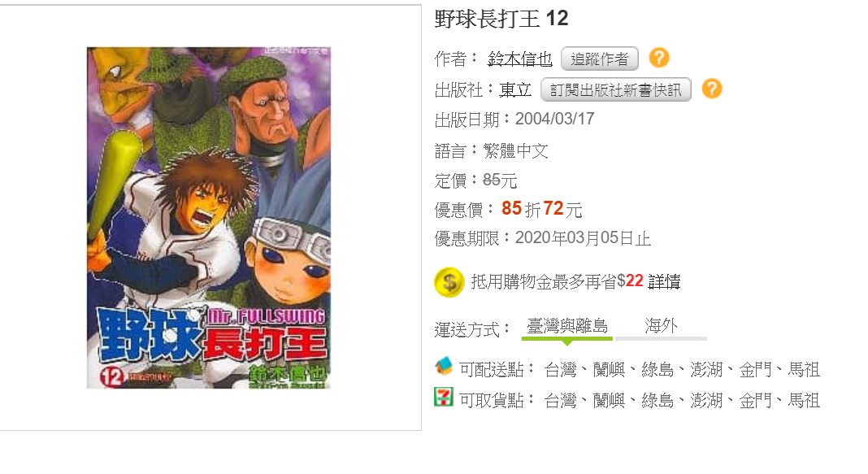Viewport: 868px width, 474px height.
Task: Click the discounted price 72元
Action: coord(562,209)
